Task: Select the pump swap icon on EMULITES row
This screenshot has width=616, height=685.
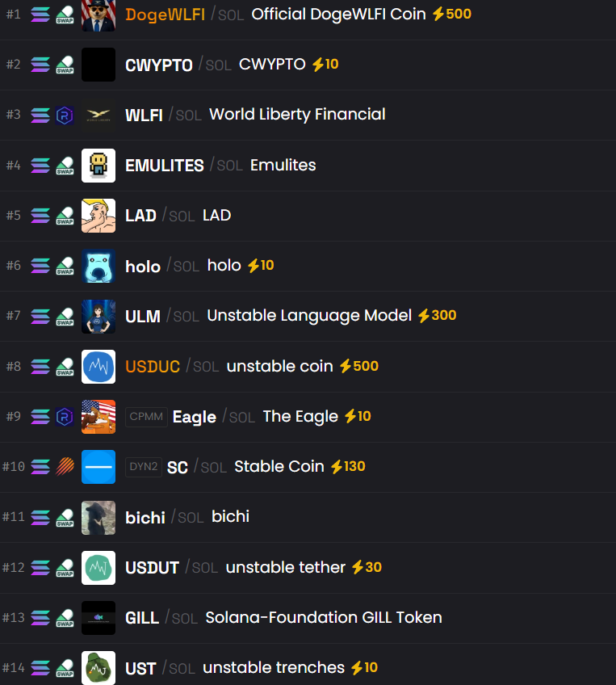Action: click(65, 166)
